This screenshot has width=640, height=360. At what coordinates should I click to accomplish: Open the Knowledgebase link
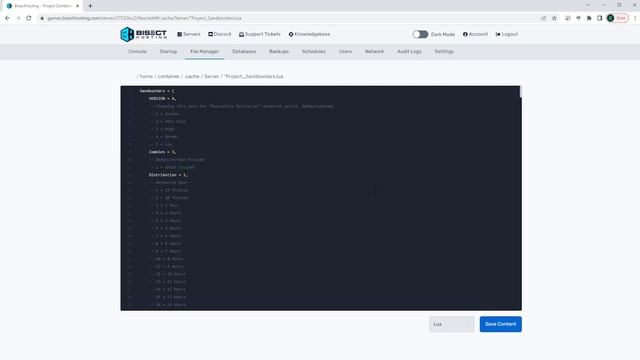pos(309,34)
